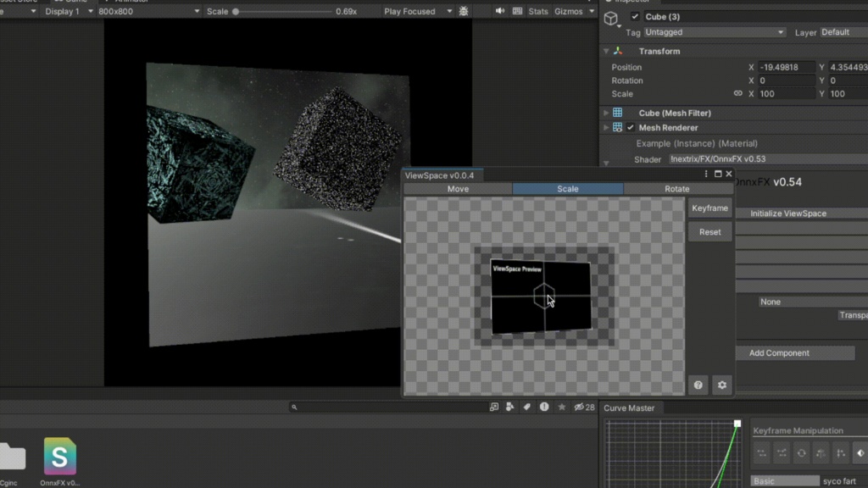Open ViewSpace settings via the gear icon

721,385
